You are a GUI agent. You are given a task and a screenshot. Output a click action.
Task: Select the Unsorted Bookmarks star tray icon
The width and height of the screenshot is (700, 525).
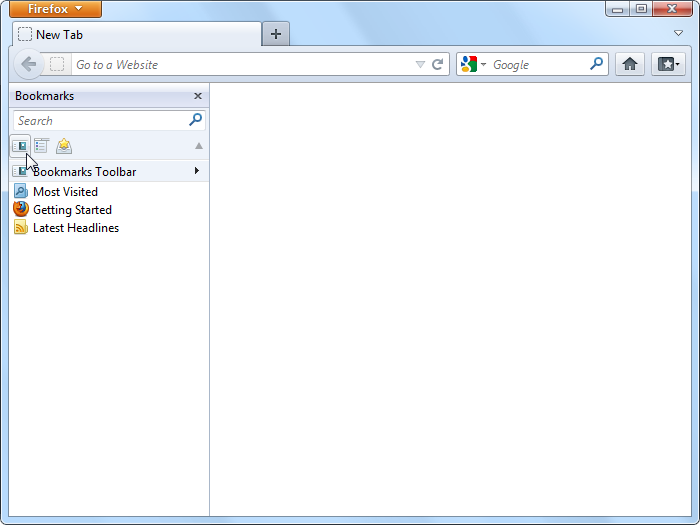(x=64, y=146)
